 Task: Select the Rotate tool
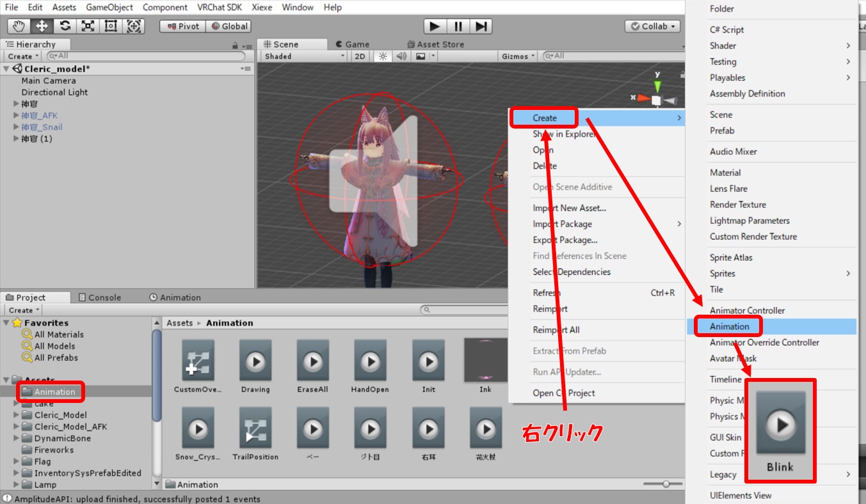[x=65, y=26]
